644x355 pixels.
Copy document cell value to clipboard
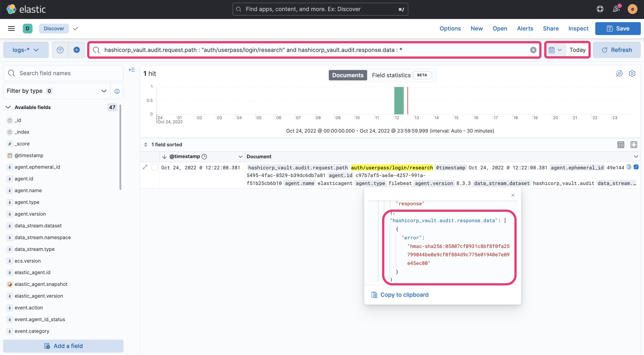(629, 167)
